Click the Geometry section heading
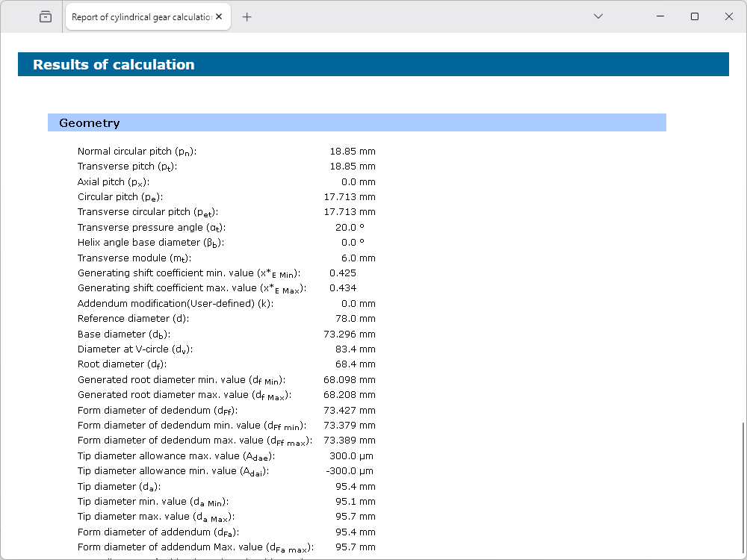Viewport: 747px width, 560px height. pos(90,123)
